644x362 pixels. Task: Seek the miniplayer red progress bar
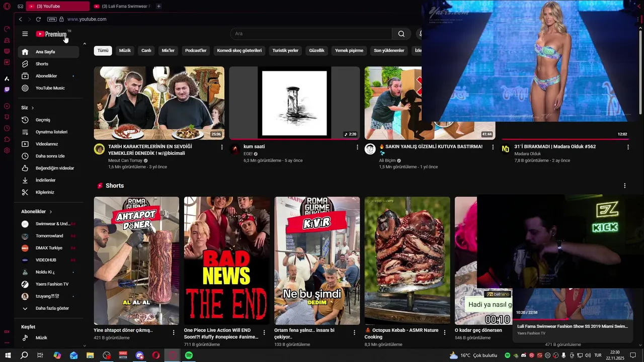click(573, 319)
